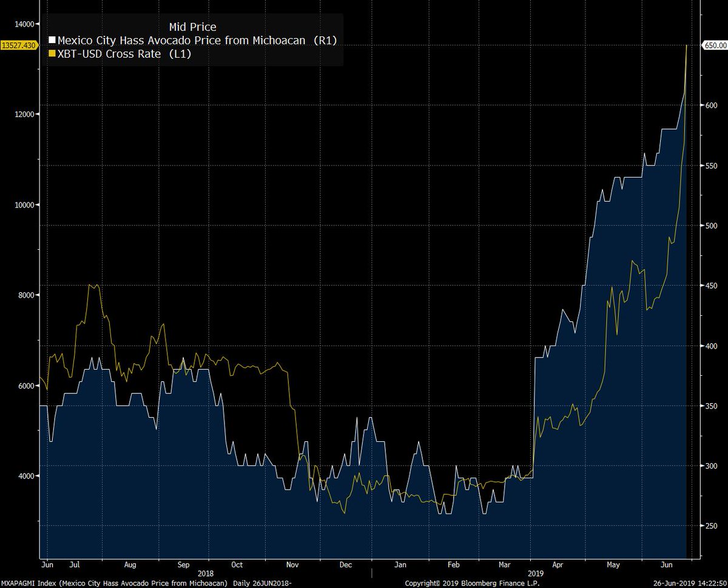The height and width of the screenshot is (588, 728).
Task: Click the 400 right axis label
Action: pos(711,346)
